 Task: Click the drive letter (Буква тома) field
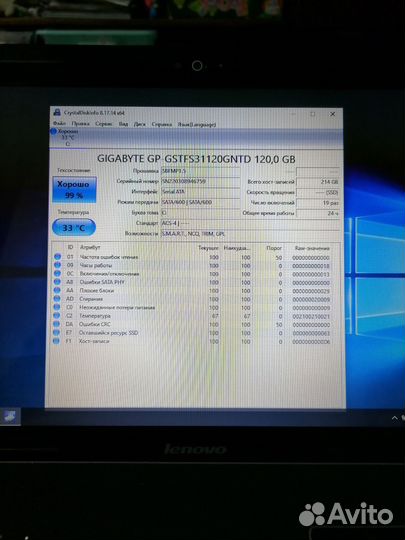pos(200,213)
